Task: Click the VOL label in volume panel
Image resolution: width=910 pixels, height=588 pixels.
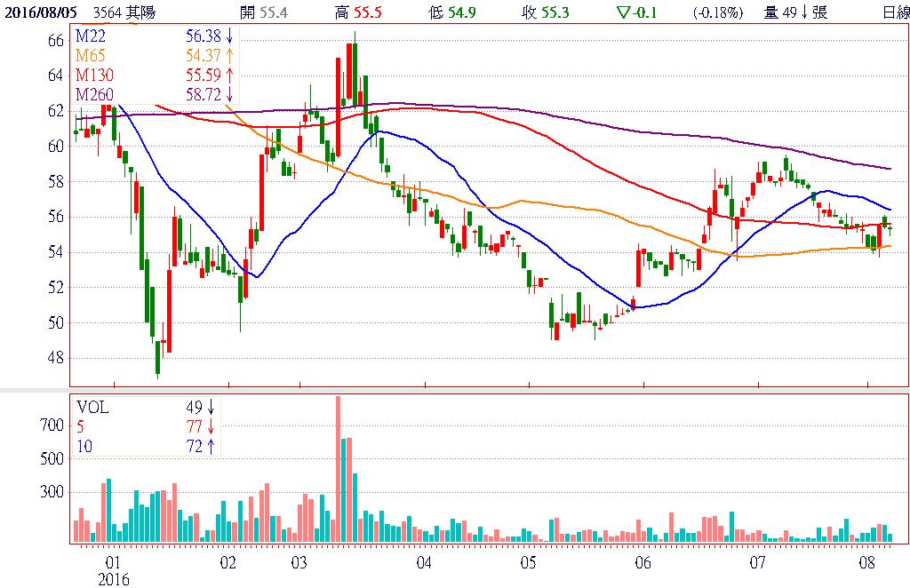Action: pyautogui.click(x=92, y=408)
